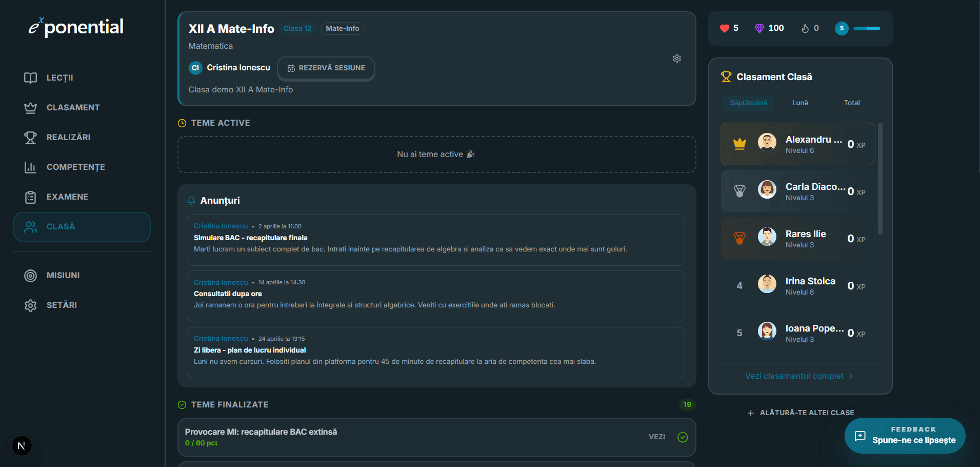Image resolution: width=980 pixels, height=467 pixels.
Task: Click Alătură-te altei clase
Action: (x=801, y=413)
